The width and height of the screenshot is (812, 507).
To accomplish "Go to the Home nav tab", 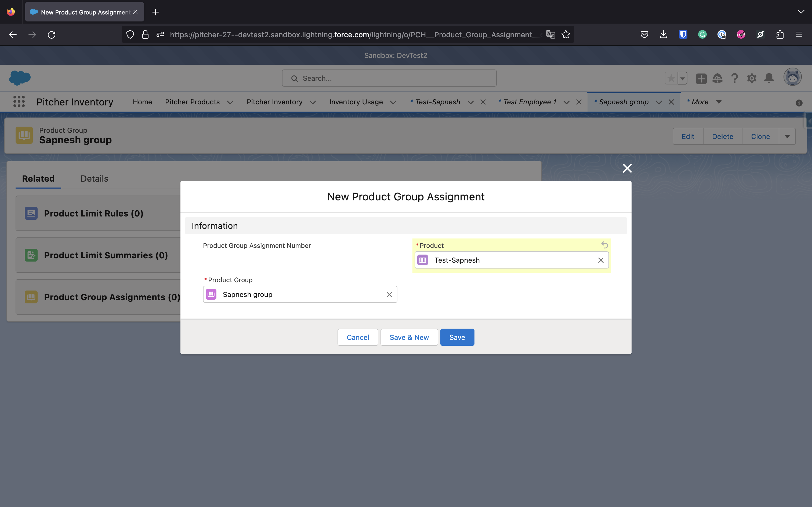I will [142, 102].
